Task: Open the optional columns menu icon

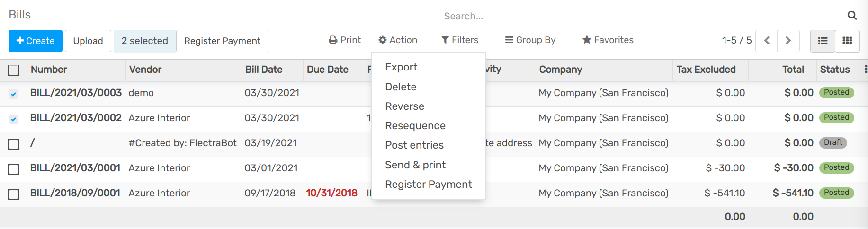Action: coord(865,70)
